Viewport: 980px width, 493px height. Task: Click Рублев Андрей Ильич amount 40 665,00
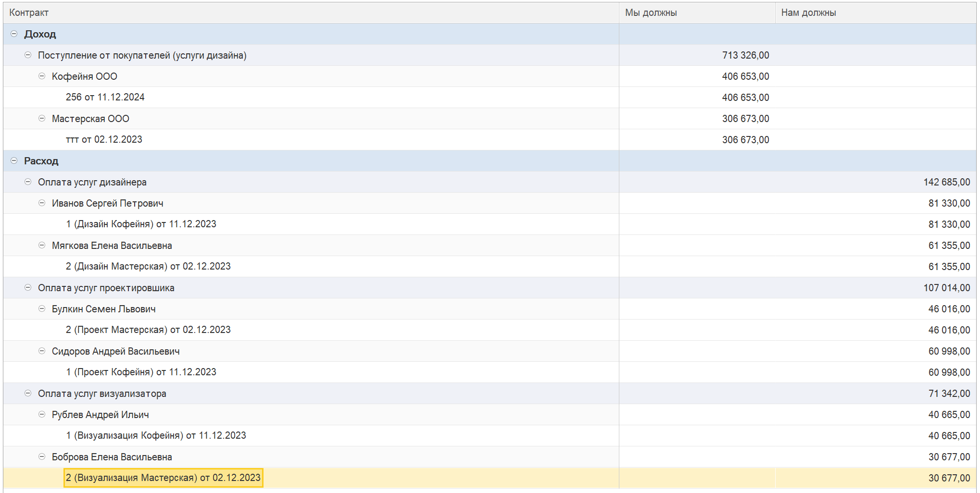(949, 415)
